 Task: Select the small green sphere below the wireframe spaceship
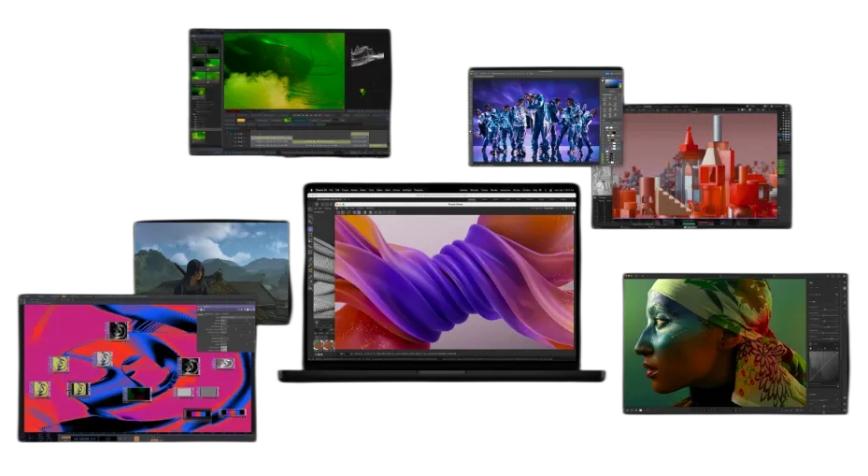click(362, 94)
